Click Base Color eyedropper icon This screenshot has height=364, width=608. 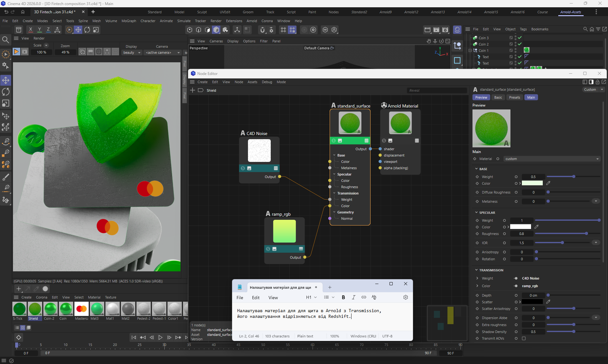[x=548, y=183]
